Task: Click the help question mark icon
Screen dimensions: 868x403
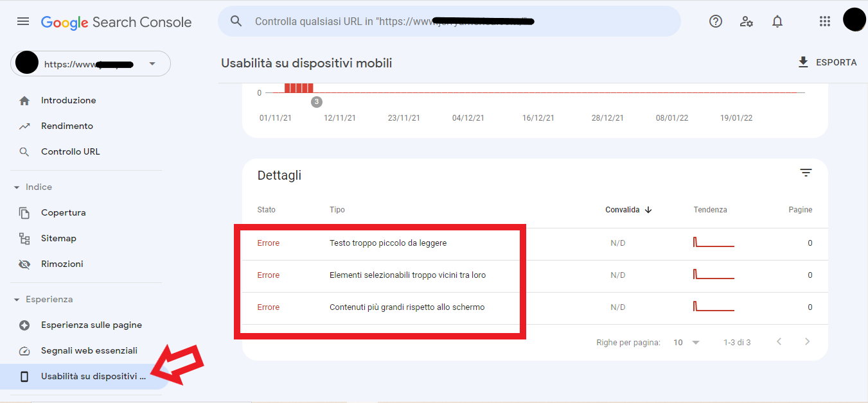Action: (x=715, y=22)
